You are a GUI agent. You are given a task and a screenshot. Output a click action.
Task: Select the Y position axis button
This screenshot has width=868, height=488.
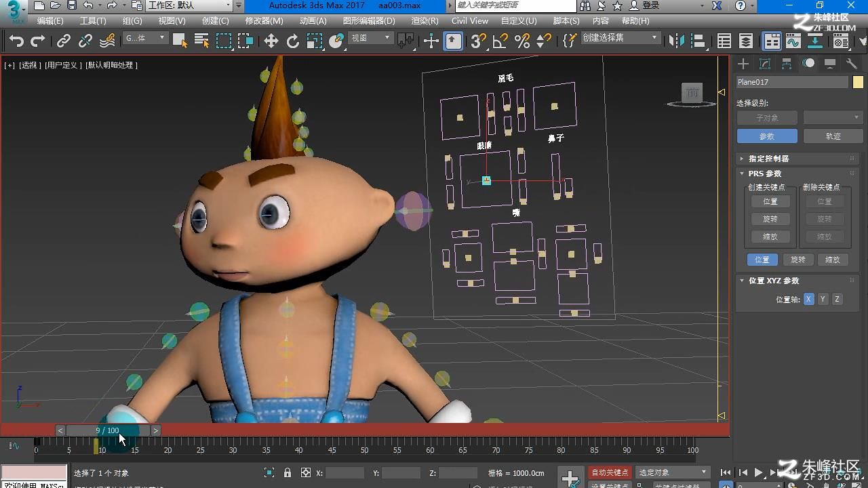(823, 299)
